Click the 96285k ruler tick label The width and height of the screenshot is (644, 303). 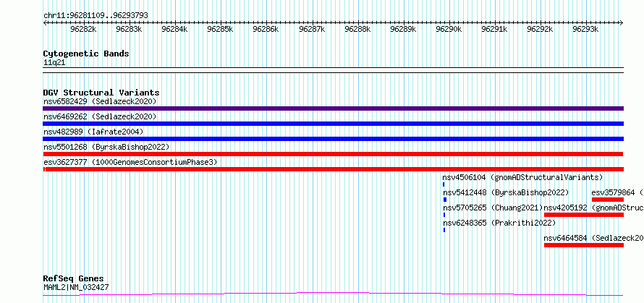coord(220,30)
